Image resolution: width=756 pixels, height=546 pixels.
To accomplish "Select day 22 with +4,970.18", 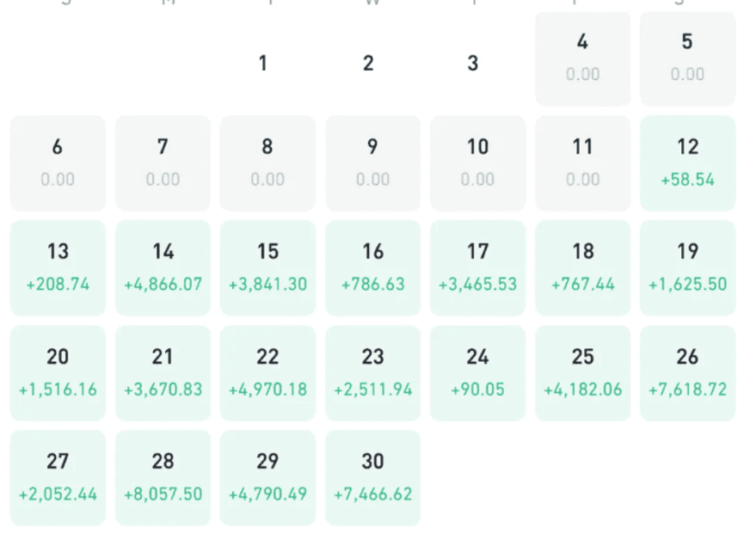I will coord(267,373).
